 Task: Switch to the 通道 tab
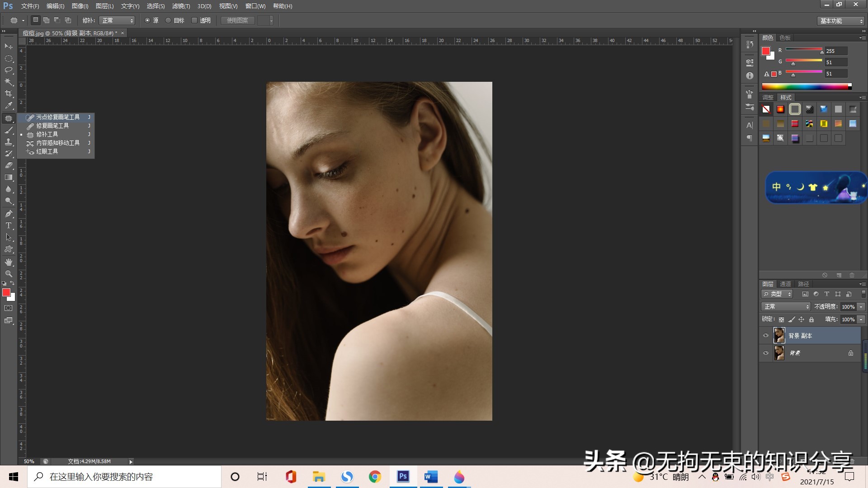(x=785, y=284)
